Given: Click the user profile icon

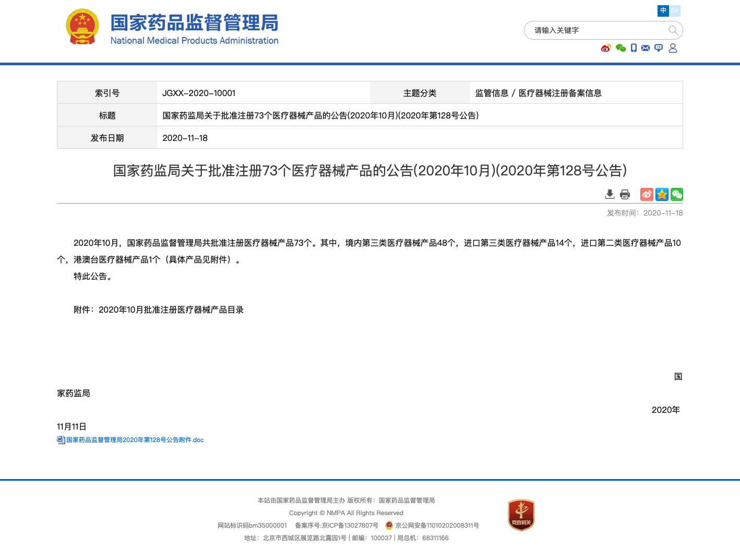Looking at the screenshot, I should (x=673, y=48).
